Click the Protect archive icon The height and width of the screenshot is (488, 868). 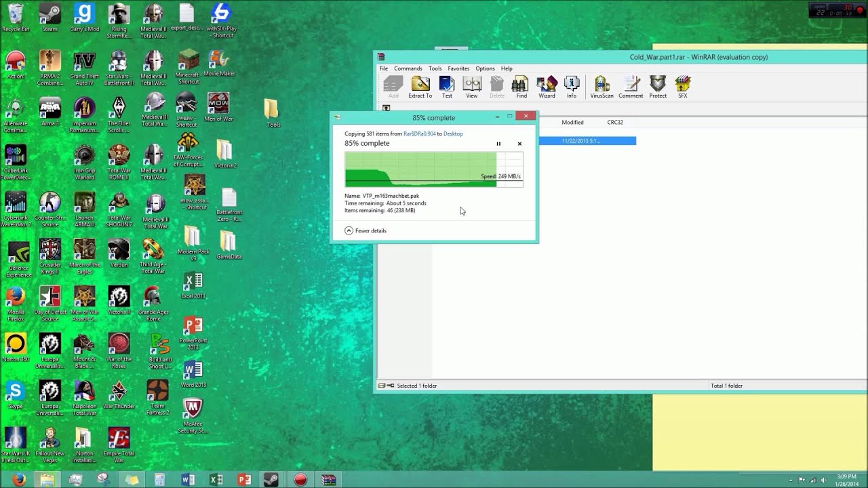(x=658, y=87)
